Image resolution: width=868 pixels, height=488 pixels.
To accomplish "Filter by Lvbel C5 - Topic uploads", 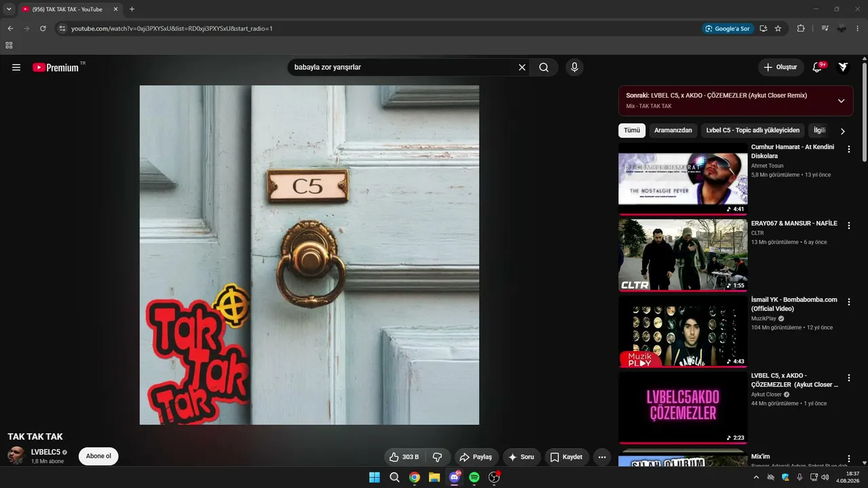I will tap(753, 130).
